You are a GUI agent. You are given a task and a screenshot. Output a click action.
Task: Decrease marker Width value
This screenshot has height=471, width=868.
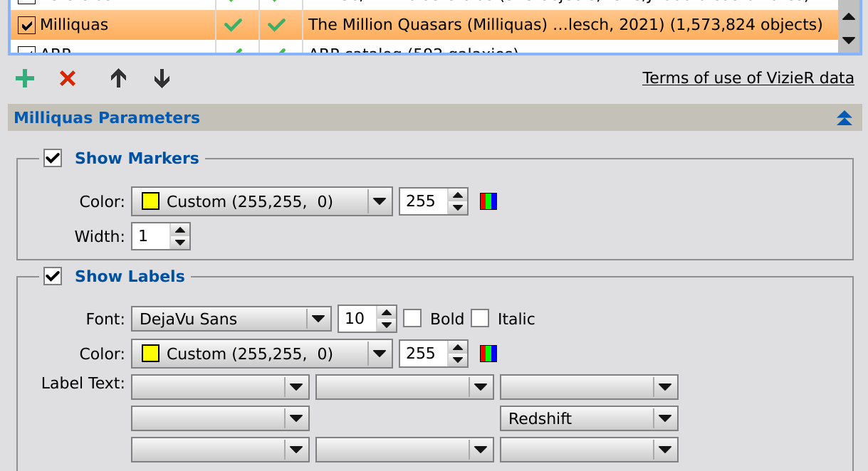point(181,243)
